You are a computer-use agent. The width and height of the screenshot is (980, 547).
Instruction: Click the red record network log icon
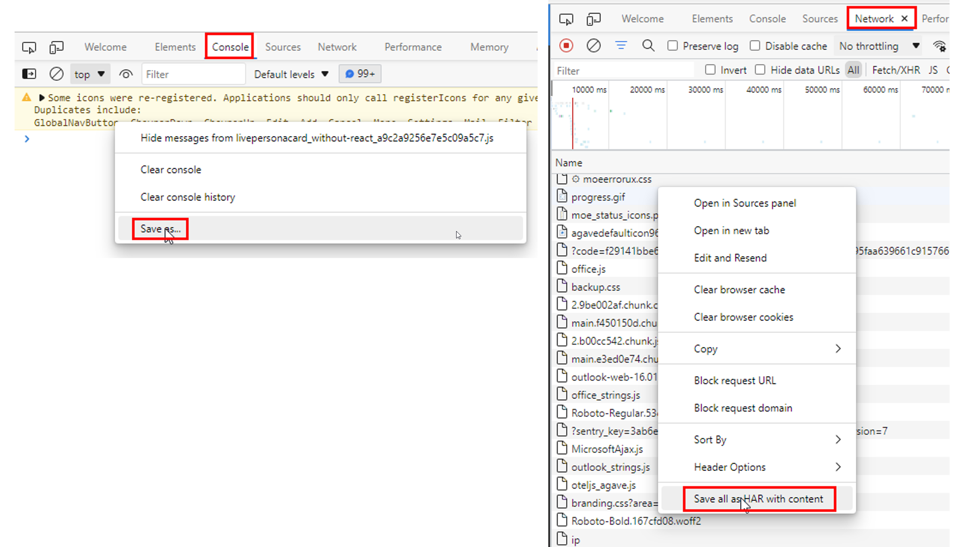[x=566, y=46]
